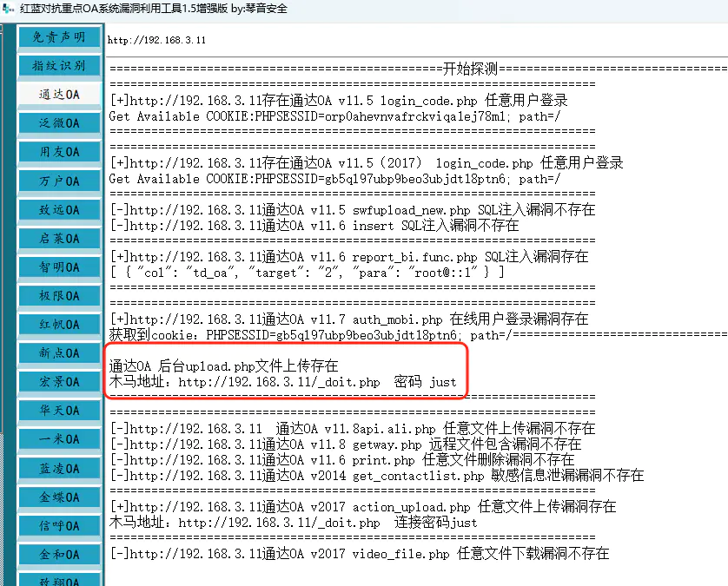This screenshot has width=728, height=586.
Task: Select 极限OA from the side list
Action: coord(59,296)
